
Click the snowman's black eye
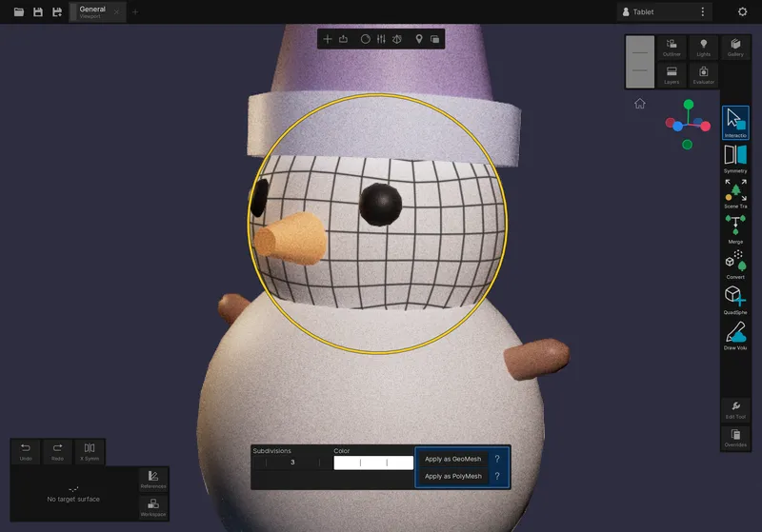click(380, 205)
